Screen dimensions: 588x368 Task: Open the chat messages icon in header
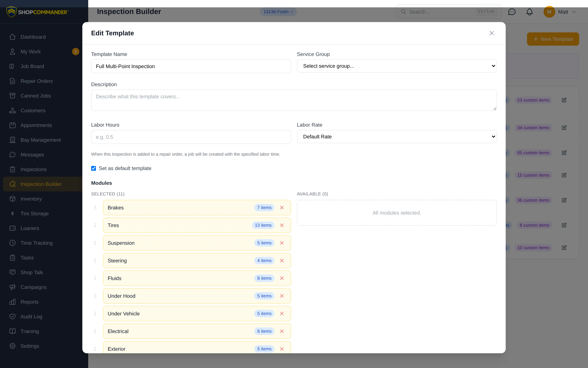[512, 12]
